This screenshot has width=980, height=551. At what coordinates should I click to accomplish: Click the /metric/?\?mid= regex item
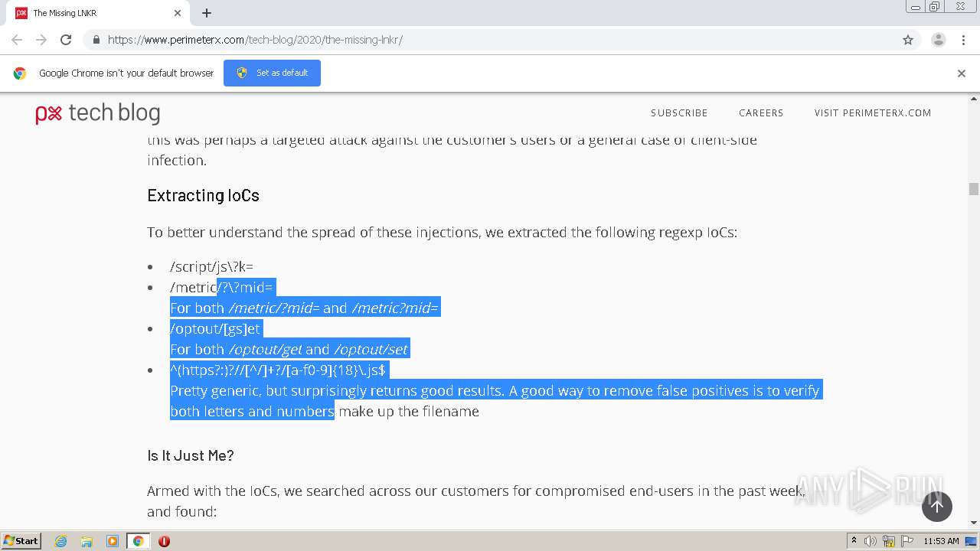click(221, 287)
